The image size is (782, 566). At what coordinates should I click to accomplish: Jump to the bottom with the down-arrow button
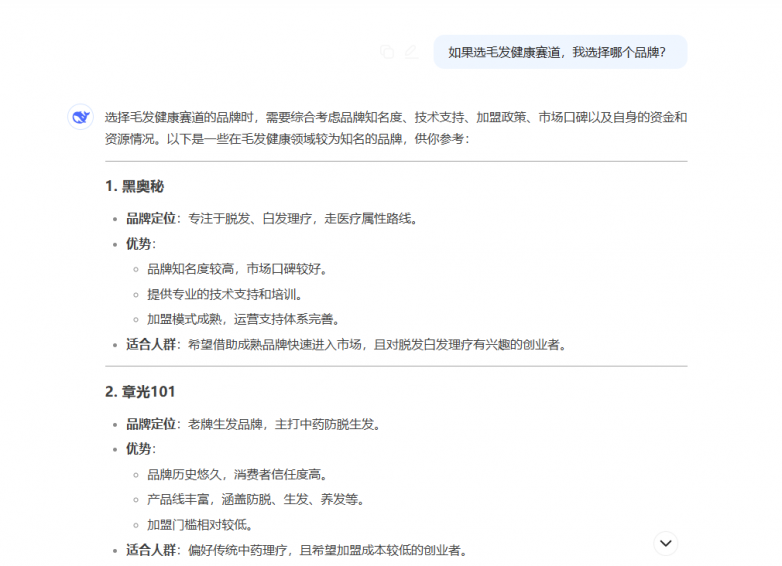coord(666,543)
